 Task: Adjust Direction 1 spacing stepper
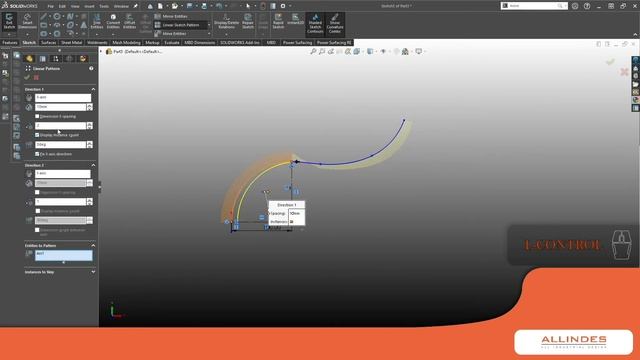(x=89, y=107)
